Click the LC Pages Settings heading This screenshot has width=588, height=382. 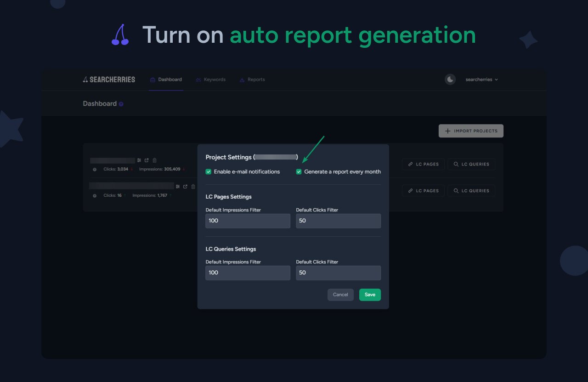[229, 197]
